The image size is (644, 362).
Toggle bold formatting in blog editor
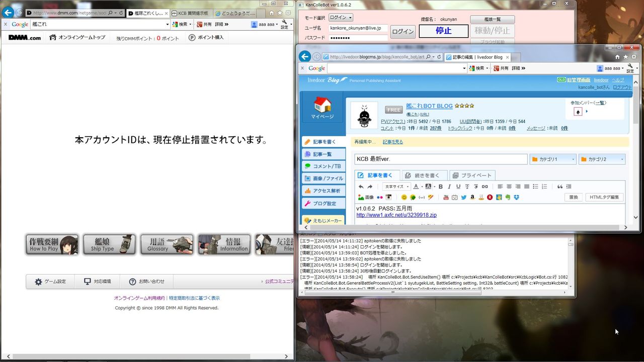coord(441,187)
